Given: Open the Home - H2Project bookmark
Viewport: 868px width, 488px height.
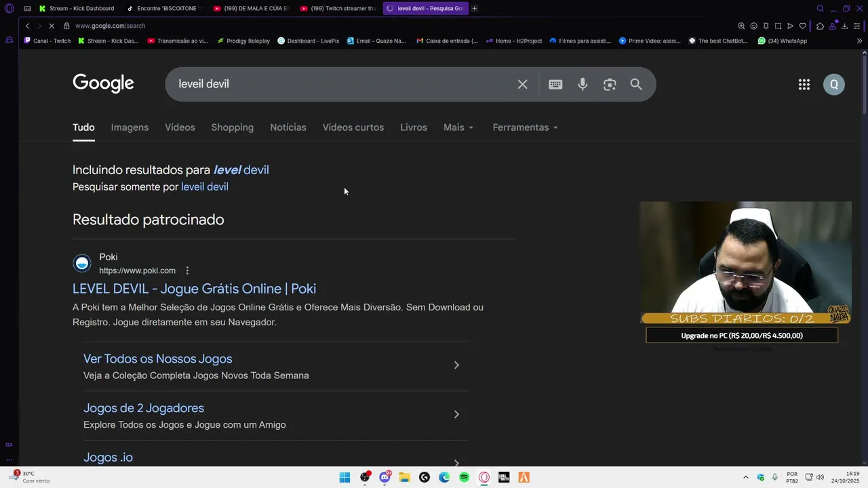Looking at the screenshot, I should 514,41.
